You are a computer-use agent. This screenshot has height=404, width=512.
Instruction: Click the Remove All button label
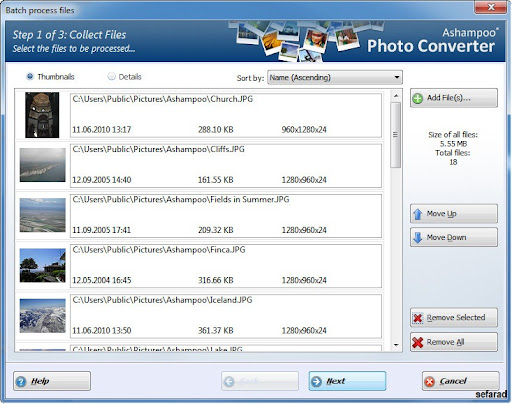tap(445, 342)
